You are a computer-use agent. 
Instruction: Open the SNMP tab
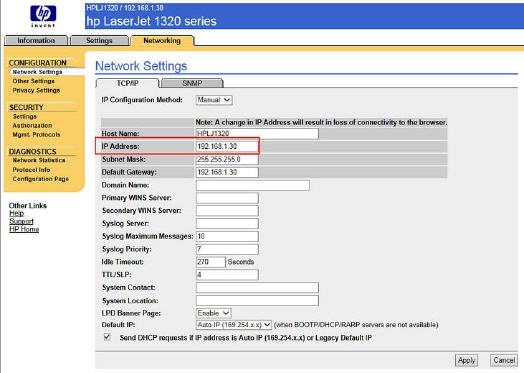coord(192,83)
